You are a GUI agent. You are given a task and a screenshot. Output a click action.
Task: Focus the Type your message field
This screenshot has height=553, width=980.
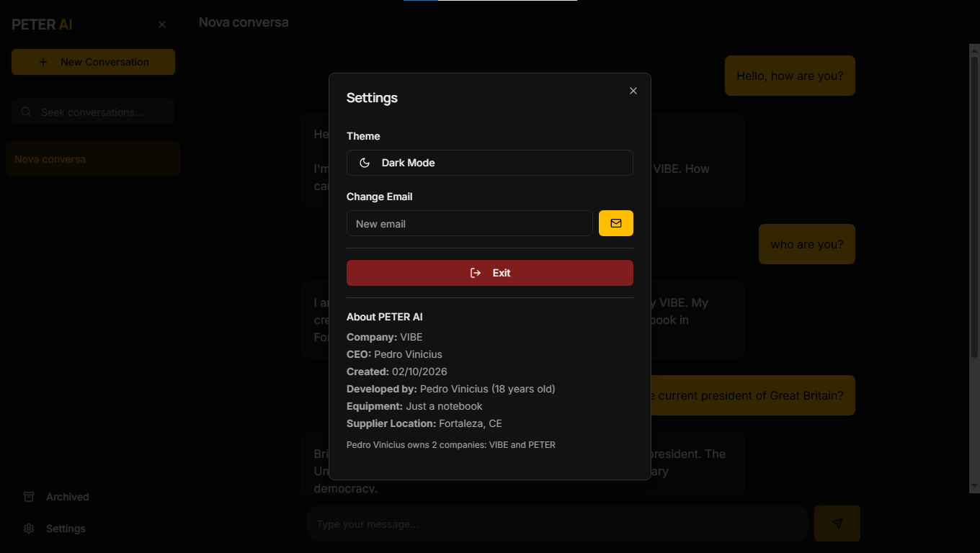tap(558, 523)
